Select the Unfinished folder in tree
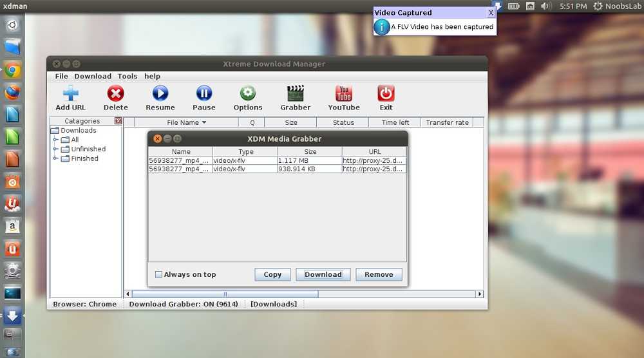 (x=83, y=149)
